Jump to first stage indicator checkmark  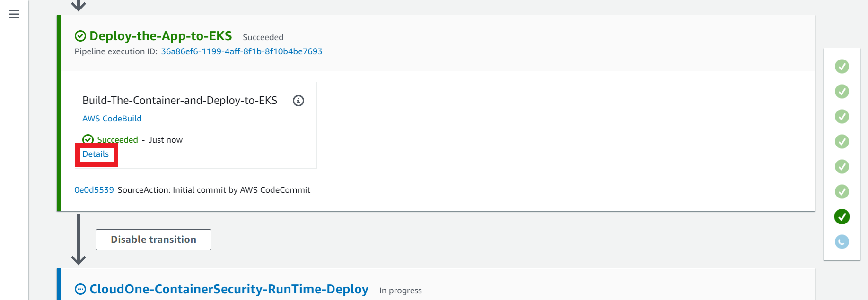pos(842,67)
